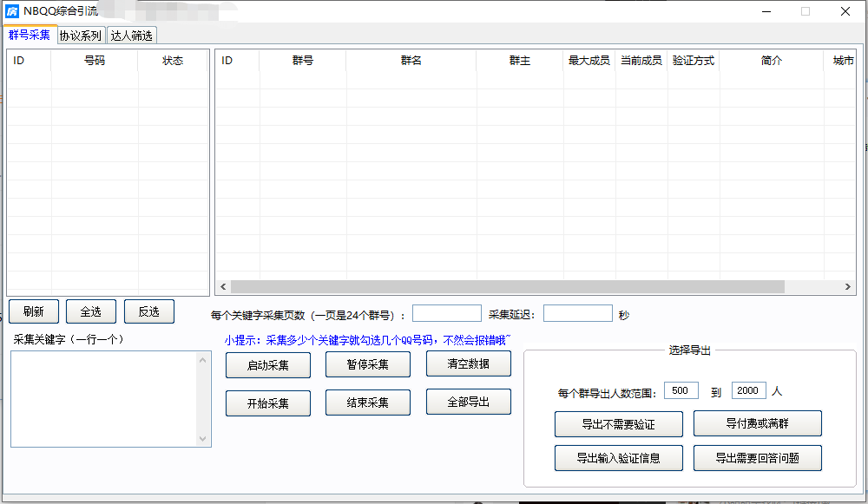Start the task with 启动采集
The height and width of the screenshot is (504, 868).
(x=267, y=365)
